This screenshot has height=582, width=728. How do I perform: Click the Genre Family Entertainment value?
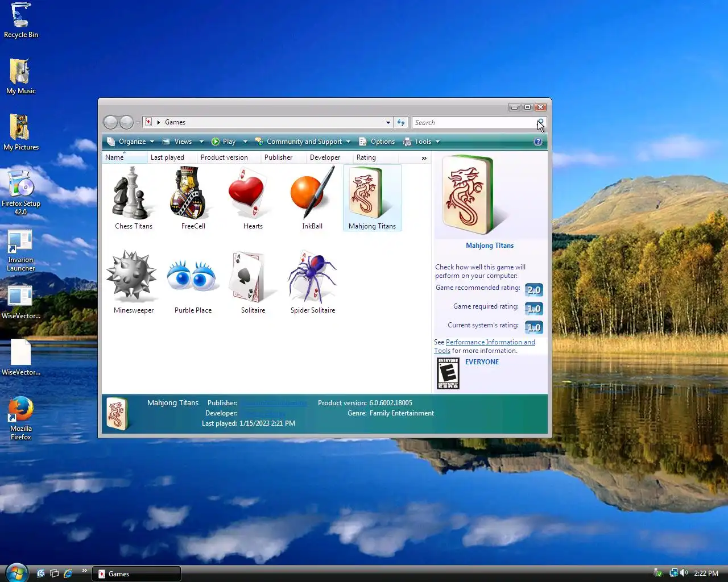pos(402,413)
